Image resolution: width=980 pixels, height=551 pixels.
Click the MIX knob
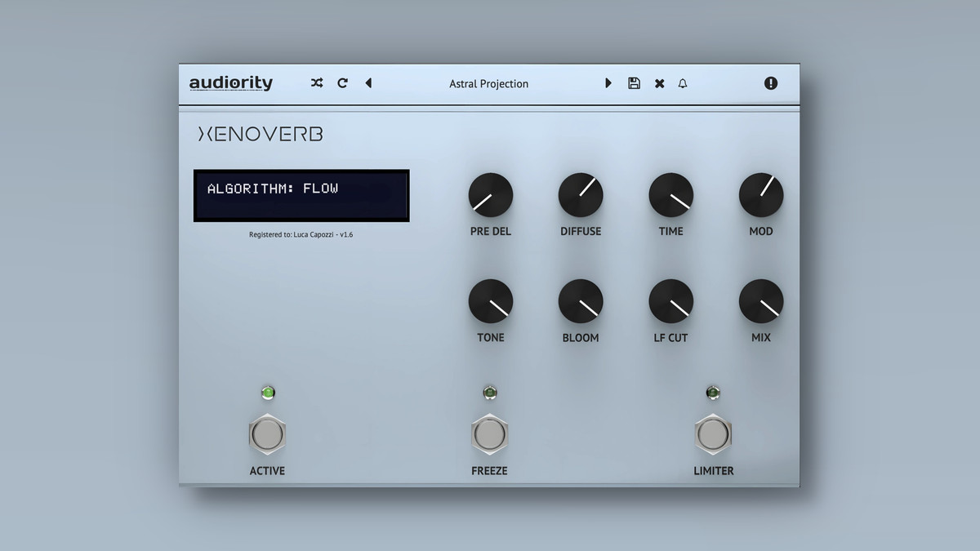(761, 301)
